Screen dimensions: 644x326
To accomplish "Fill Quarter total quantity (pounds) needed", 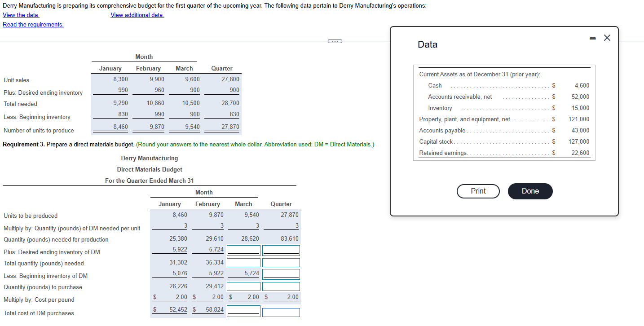I will click(x=281, y=263).
